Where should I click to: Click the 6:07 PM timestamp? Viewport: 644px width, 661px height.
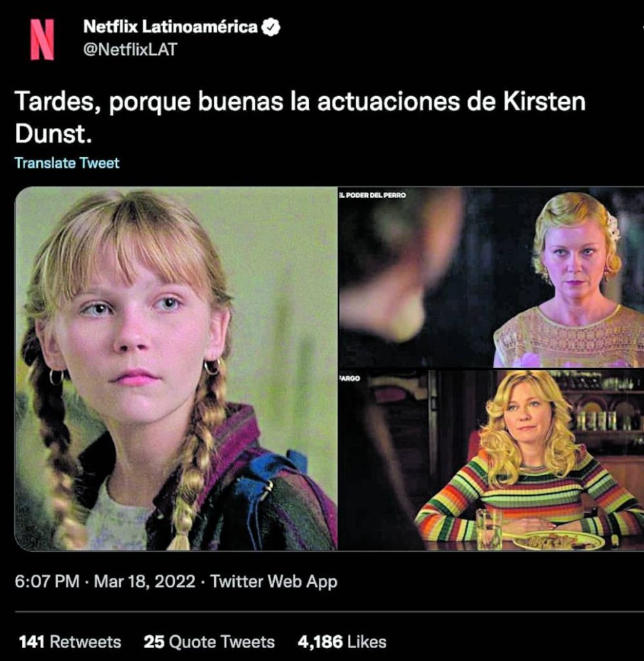click(x=47, y=582)
